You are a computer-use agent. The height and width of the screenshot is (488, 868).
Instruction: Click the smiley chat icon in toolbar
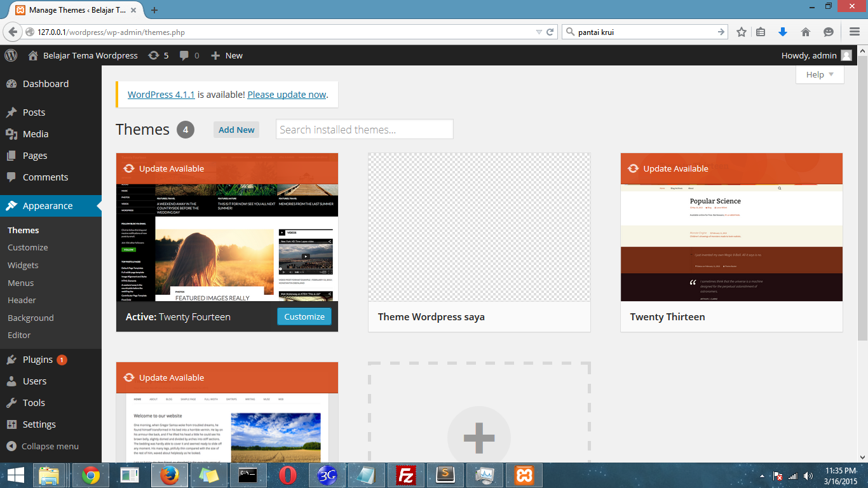click(x=829, y=32)
